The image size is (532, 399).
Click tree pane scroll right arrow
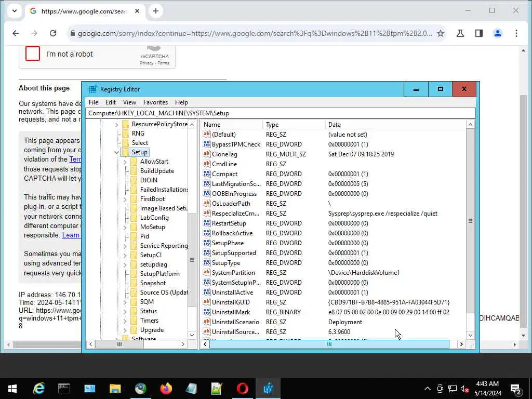tap(183, 344)
